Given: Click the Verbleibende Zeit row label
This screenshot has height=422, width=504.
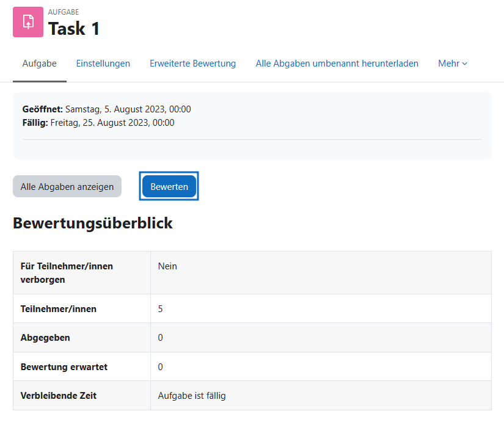Looking at the screenshot, I should (x=59, y=396).
